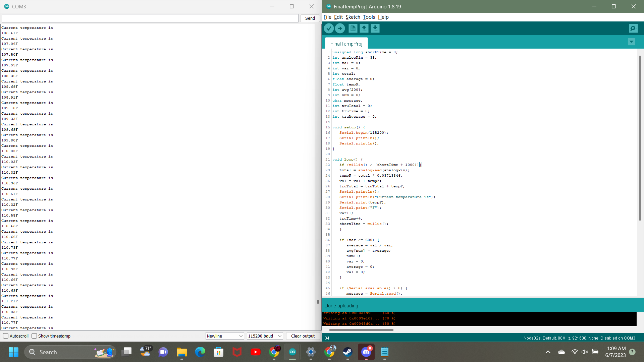Open the Tools menu
The image size is (644, 362).
[x=369, y=17]
